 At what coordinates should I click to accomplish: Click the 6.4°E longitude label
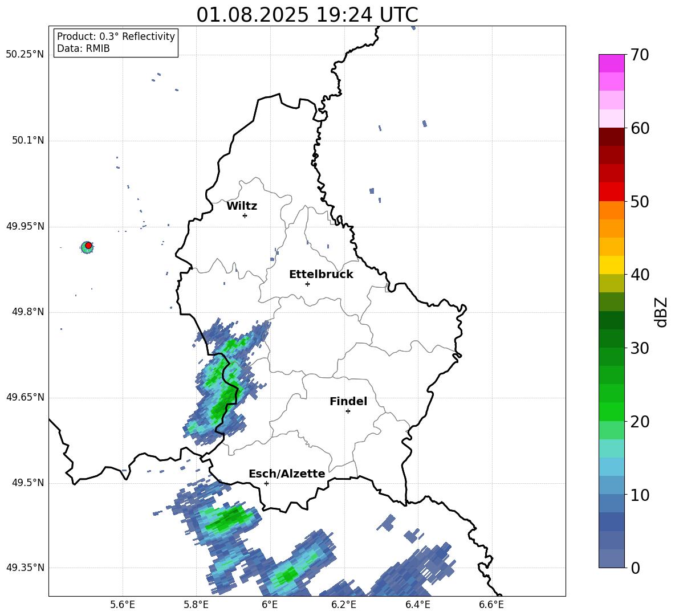(417, 605)
